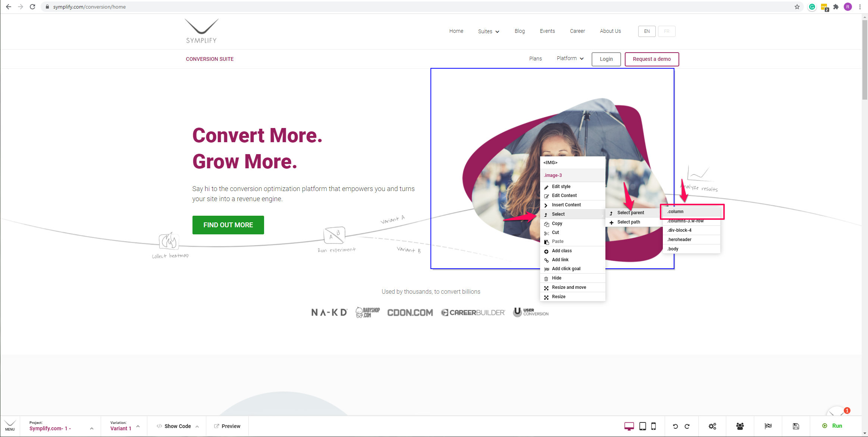Open the Career nav link
868x437 pixels.
coord(577,31)
